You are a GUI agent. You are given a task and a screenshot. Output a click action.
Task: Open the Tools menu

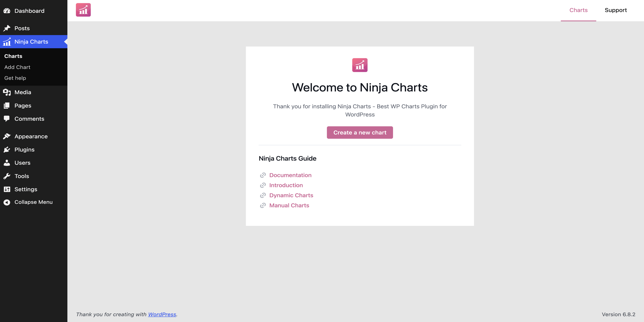click(34, 176)
